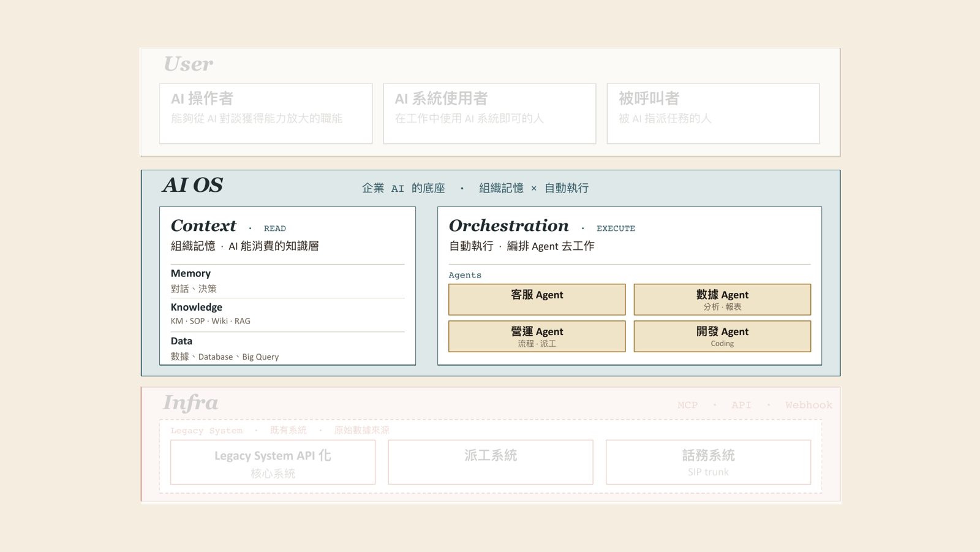Screen dimensions: 980x552
Task: Click the User layer title
Action: [189, 64]
